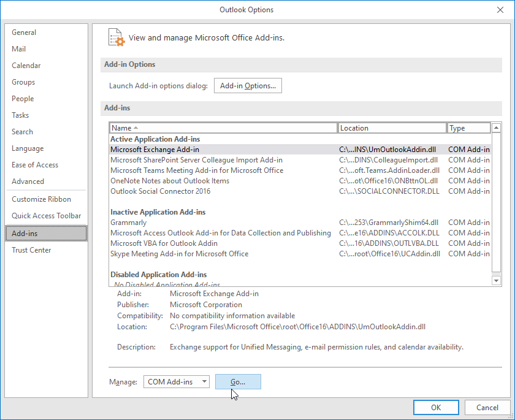
Task: Click the UCAddin.dll location cell
Action: pos(389,254)
